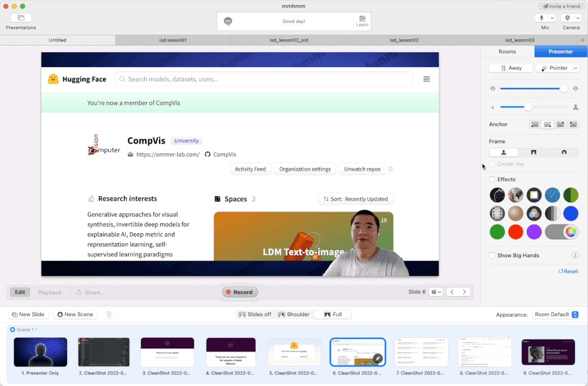The height and width of the screenshot is (386, 588).
Task: Apply the solid purple color effect
Action: [x=534, y=232]
